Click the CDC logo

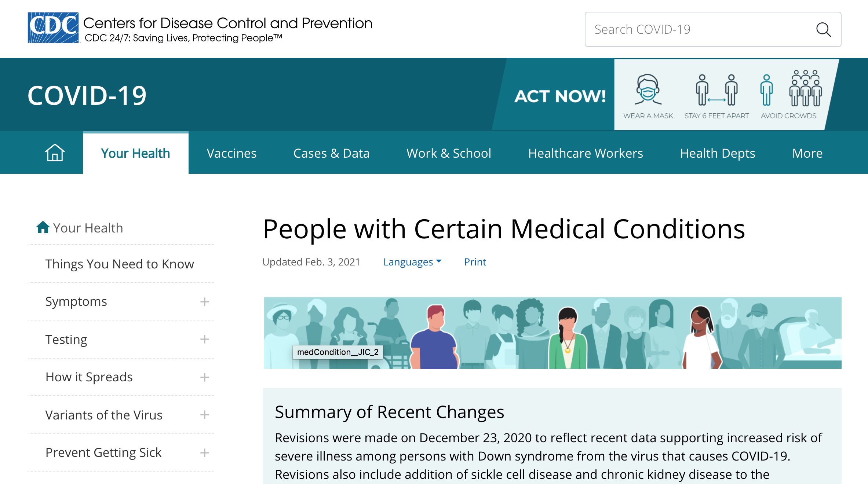54,28
